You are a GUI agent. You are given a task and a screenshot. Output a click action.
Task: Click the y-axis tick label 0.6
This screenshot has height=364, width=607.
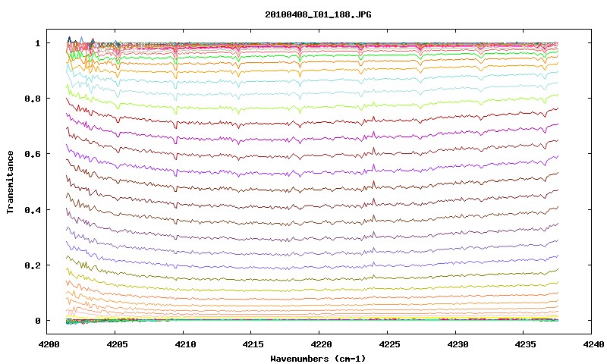pyautogui.click(x=33, y=154)
